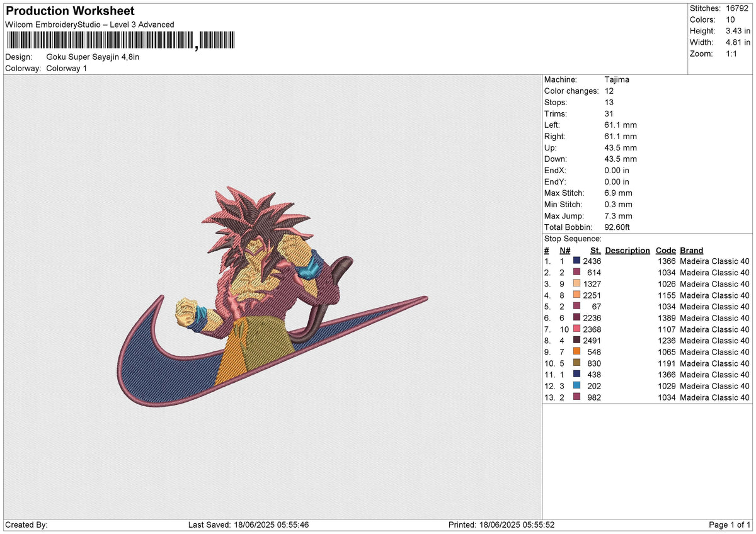756x534 pixels.
Task: Click thread code "1029"
Action: click(x=667, y=385)
